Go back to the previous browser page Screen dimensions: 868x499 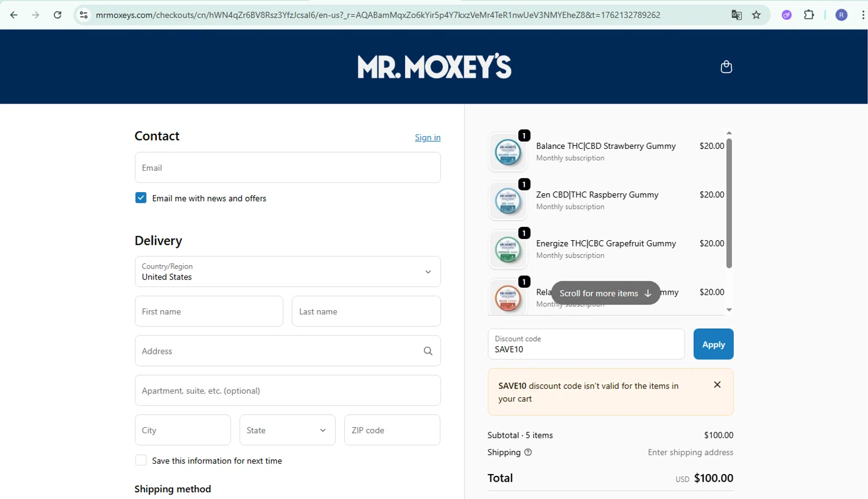[14, 15]
